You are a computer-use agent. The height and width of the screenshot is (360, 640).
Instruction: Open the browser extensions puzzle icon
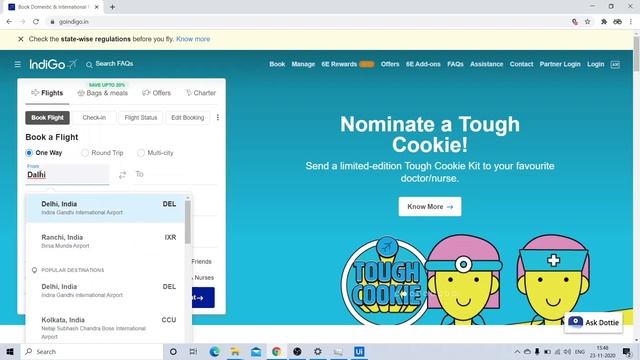[x=604, y=22]
